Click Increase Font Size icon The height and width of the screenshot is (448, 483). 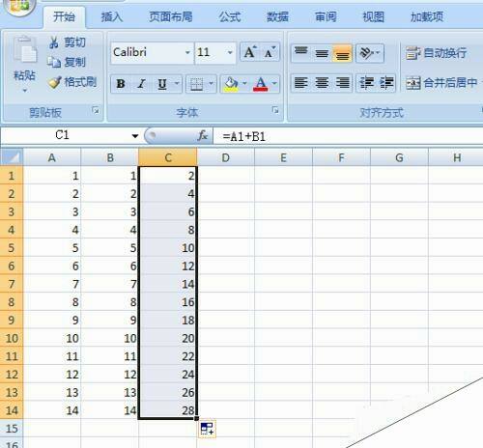click(x=250, y=52)
